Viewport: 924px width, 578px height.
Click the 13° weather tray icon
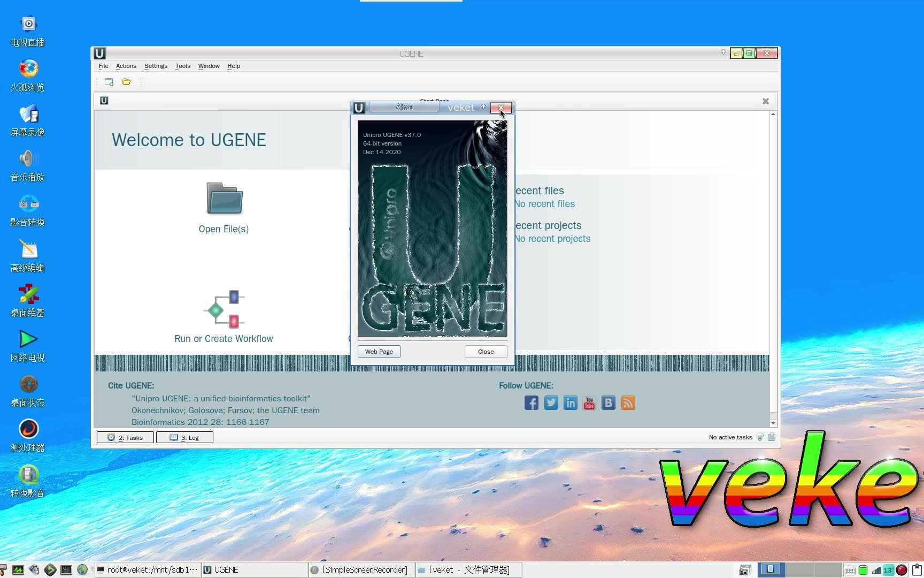click(x=888, y=570)
